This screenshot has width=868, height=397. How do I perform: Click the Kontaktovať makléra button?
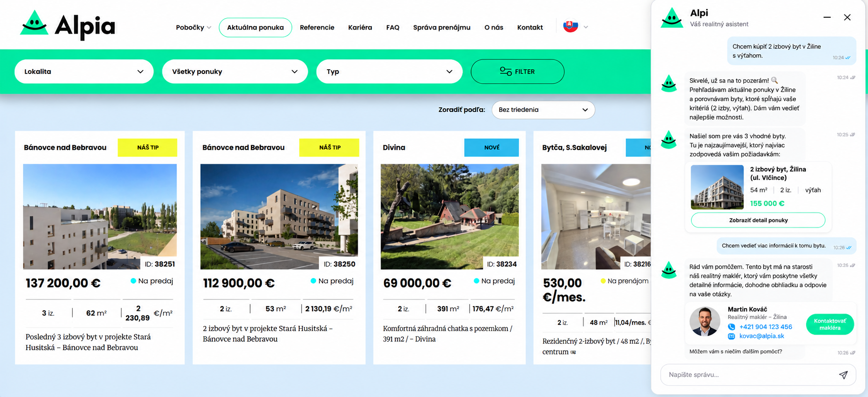pyautogui.click(x=830, y=324)
